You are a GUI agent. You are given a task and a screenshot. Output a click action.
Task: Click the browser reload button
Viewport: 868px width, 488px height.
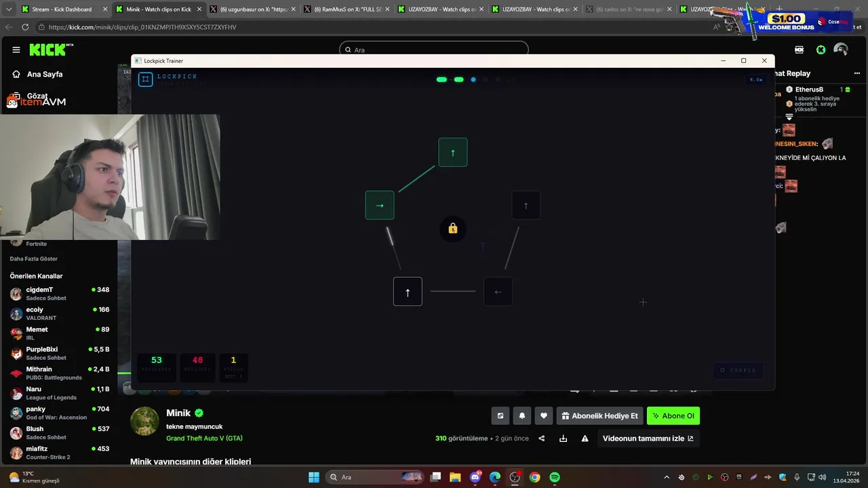25,27
